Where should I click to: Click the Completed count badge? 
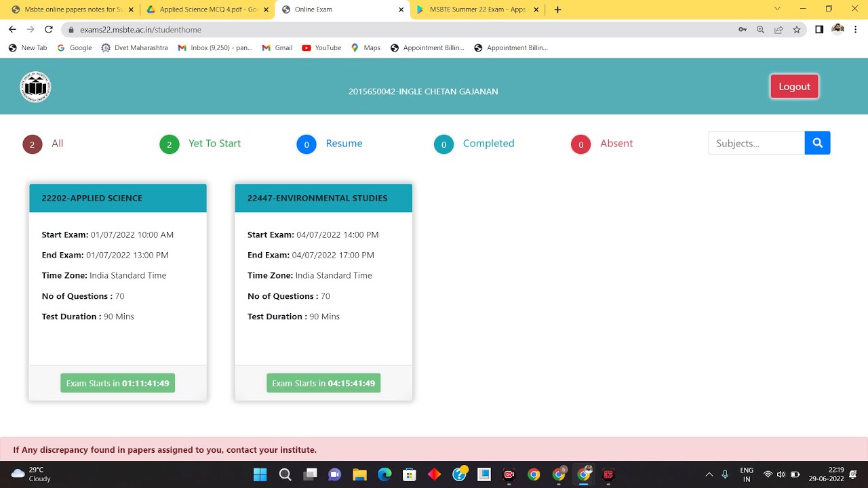pyautogui.click(x=443, y=144)
